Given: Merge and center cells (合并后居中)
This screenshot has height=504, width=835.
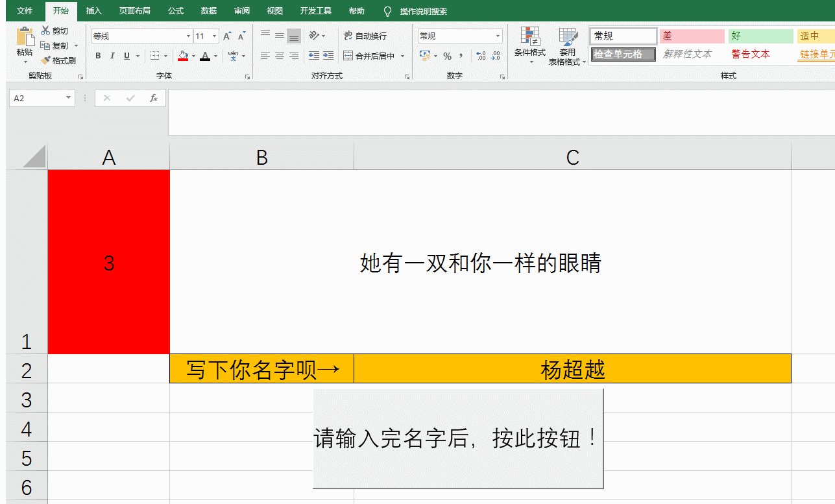Looking at the screenshot, I should [x=369, y=56].
